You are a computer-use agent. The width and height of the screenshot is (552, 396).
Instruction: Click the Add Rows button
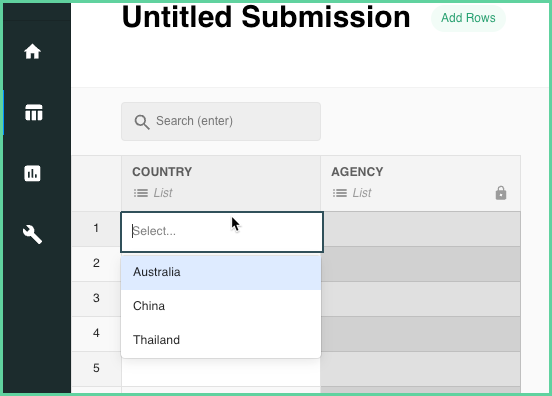click(468, 18)
